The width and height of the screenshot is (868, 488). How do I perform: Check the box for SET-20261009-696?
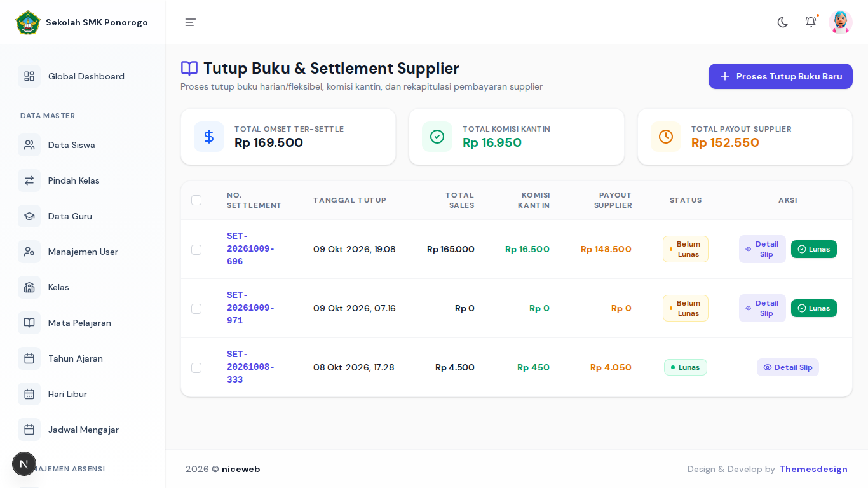point(196,250)
